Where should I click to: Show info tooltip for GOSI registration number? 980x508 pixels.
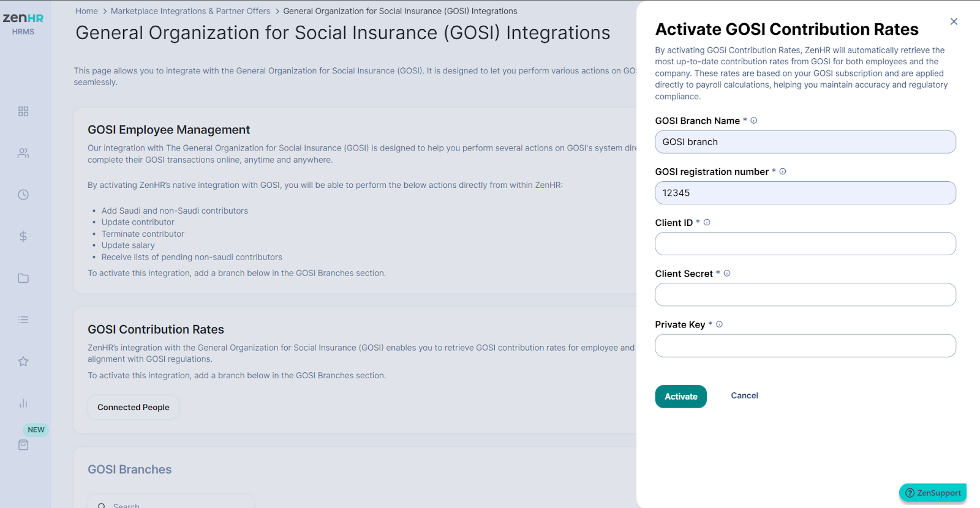(x=783, y=171)
